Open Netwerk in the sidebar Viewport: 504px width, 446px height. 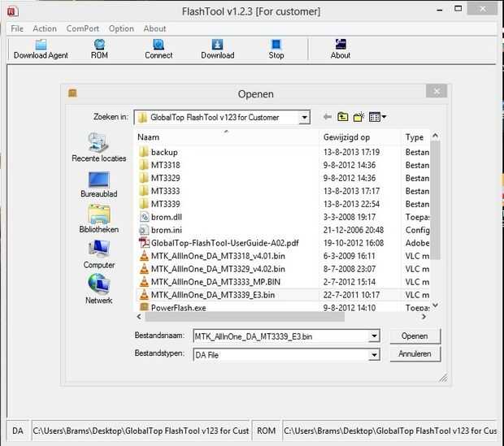(x=98, y=289)
